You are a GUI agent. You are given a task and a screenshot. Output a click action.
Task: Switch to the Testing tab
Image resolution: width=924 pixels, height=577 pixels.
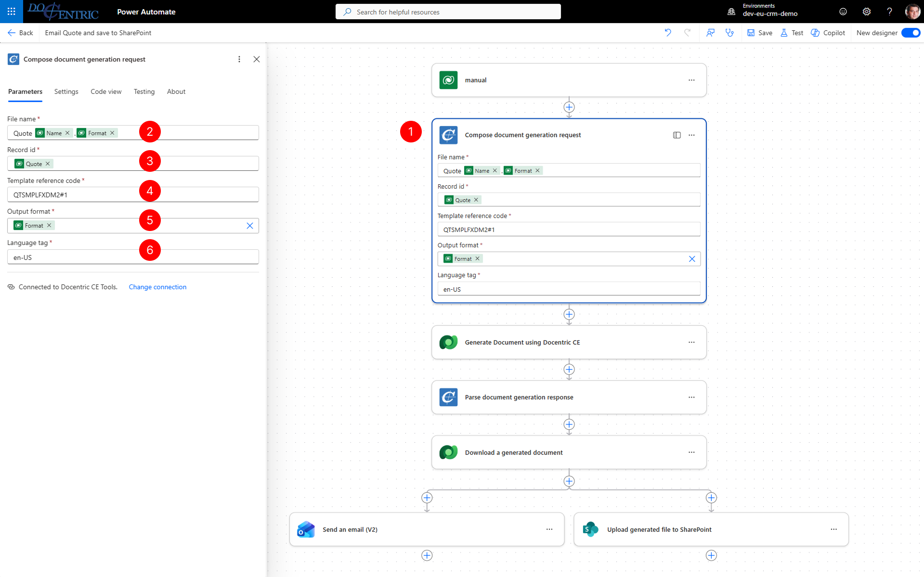coord(144,91)
